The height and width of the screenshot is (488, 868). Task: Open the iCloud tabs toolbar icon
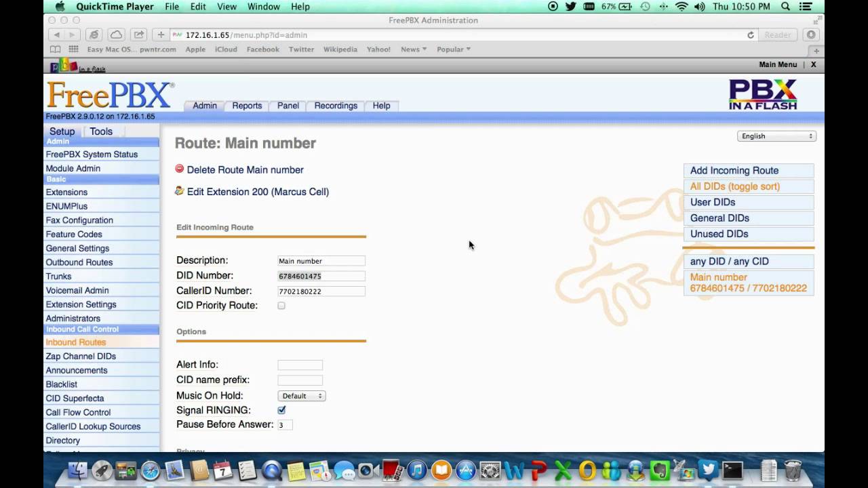click(116, 35)
